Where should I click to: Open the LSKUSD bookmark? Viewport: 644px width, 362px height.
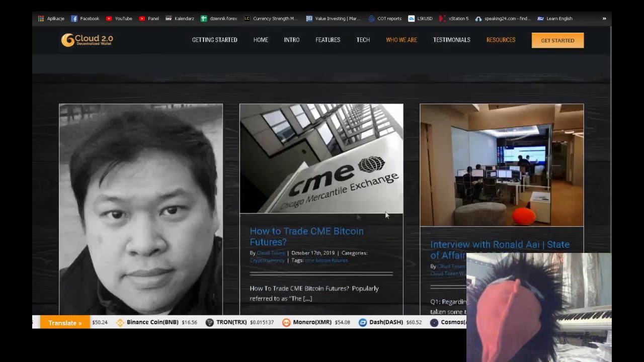click(x=420, y=19)
